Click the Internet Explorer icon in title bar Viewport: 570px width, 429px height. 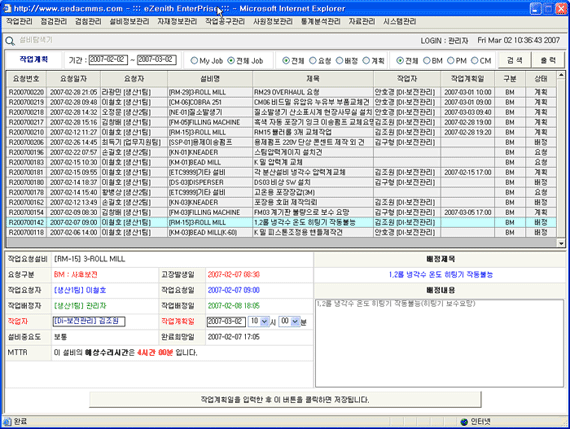click(7, 8)
